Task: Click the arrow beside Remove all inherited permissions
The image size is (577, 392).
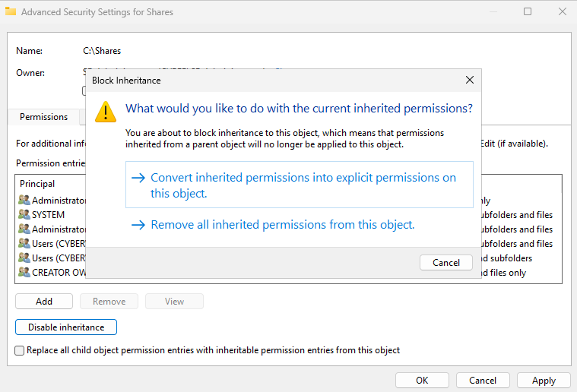Action: point(138,225)
